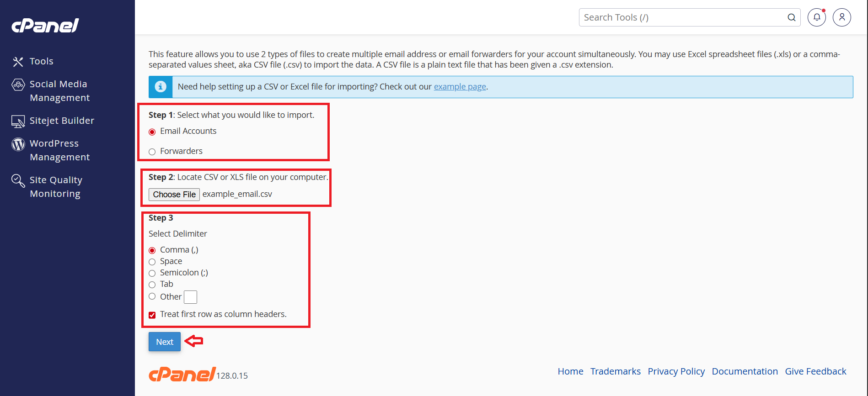Screen dimensions: 868x396
Task: Open the notifications bell
Action: coord(817,17)
